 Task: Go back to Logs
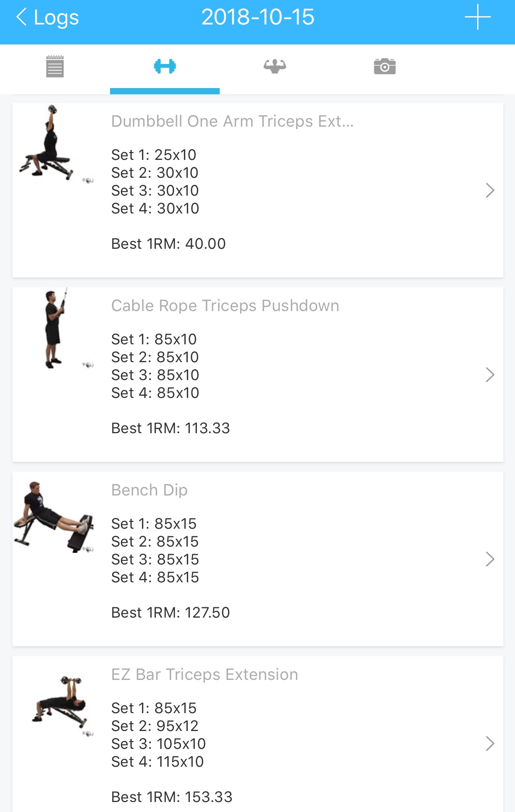[56, 17]
